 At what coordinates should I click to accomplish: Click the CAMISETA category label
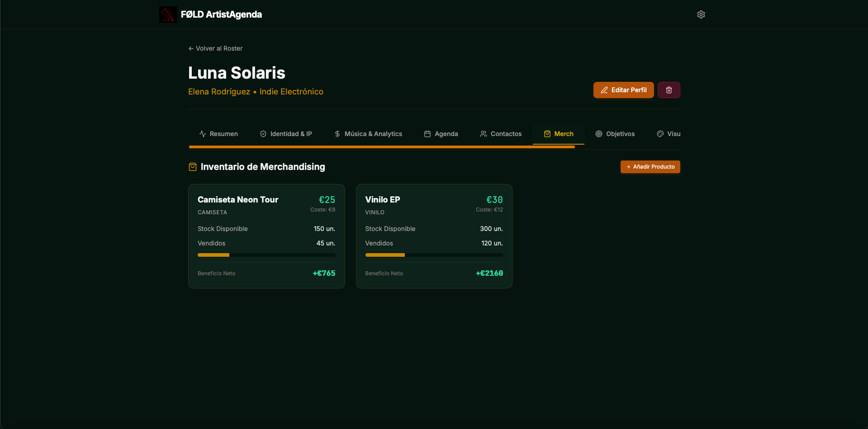[212, 212]
